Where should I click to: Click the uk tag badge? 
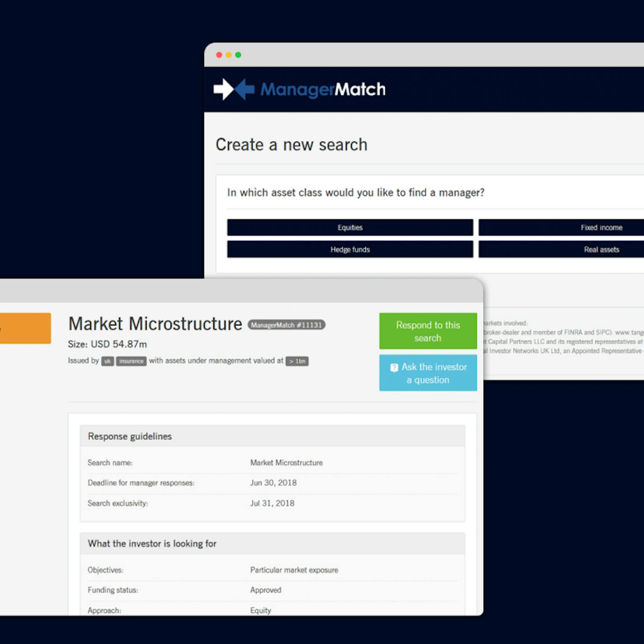coord(107,361)
